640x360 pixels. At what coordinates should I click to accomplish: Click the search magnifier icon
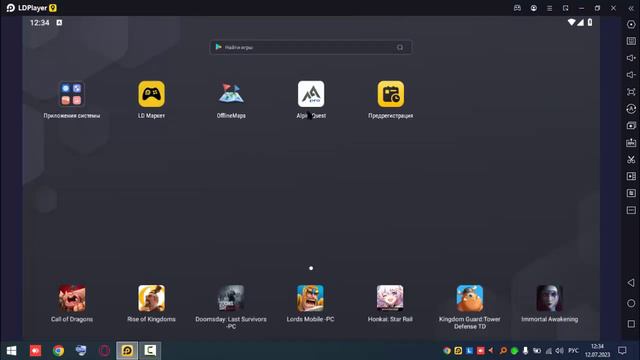[x=400, y=47]
